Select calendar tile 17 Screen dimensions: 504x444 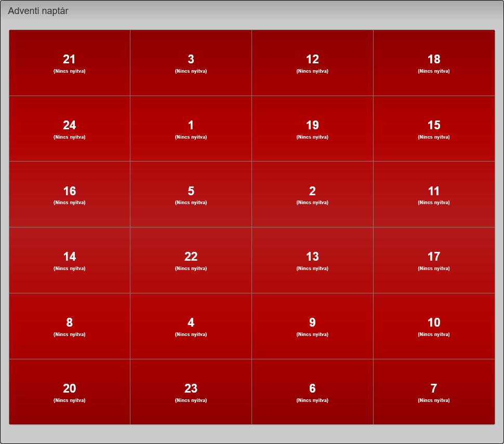(x=434, y=260)
